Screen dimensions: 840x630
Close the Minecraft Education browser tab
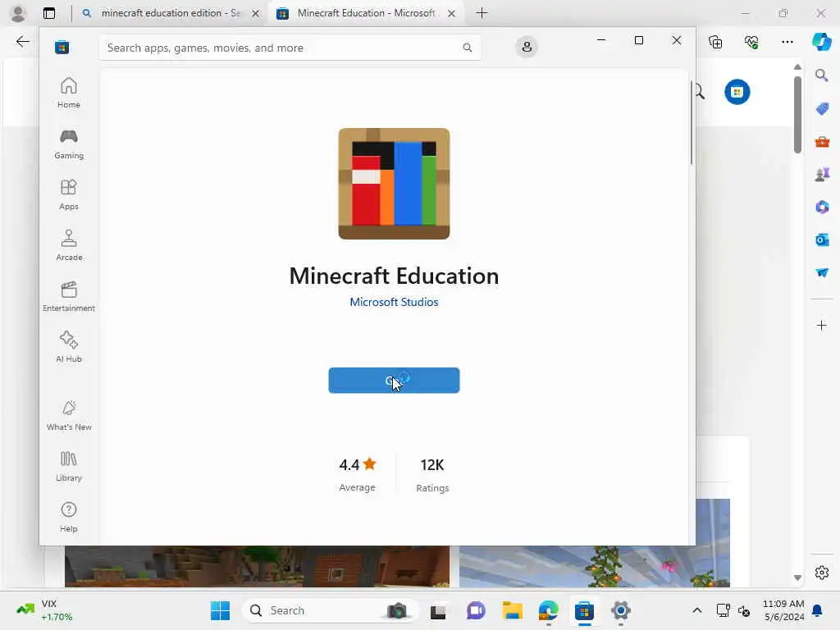pyautogui.click(x=452, y=13)
